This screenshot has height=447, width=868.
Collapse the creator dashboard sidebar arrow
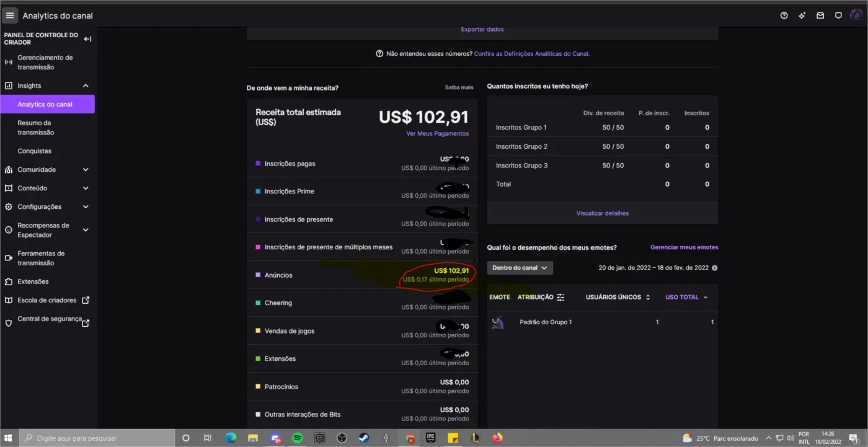coord(87,39)
